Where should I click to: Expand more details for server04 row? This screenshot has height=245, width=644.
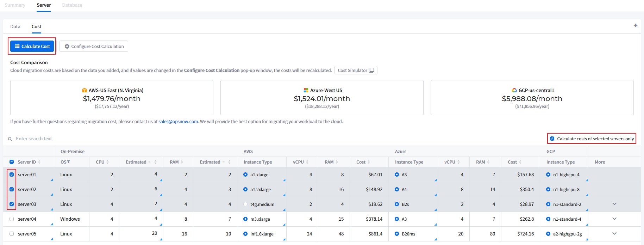click(614, 219)
